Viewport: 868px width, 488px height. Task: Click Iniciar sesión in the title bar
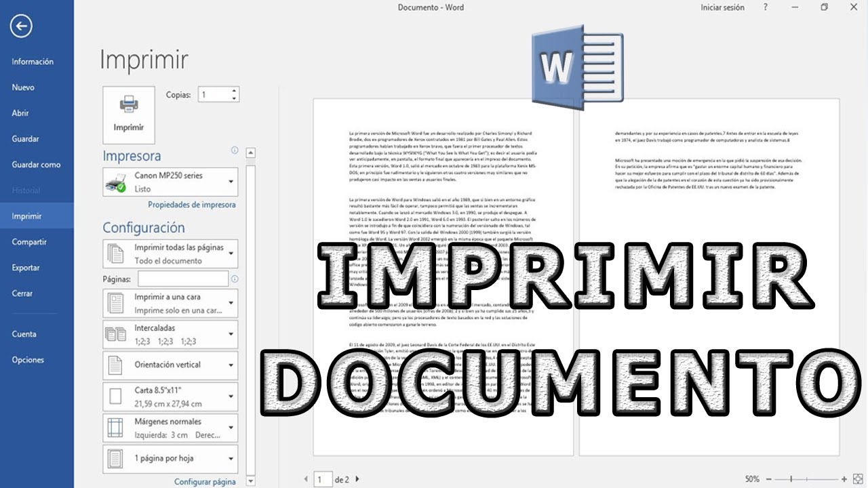pyautogui.click(x=722, y=7)
